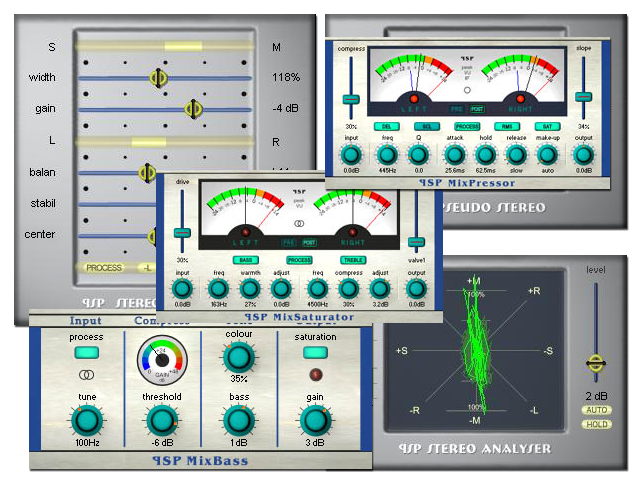This screenshot has height=480, width=640.
Task: Click the treble freq knob at 4500Hz
Action: [318, 289]
